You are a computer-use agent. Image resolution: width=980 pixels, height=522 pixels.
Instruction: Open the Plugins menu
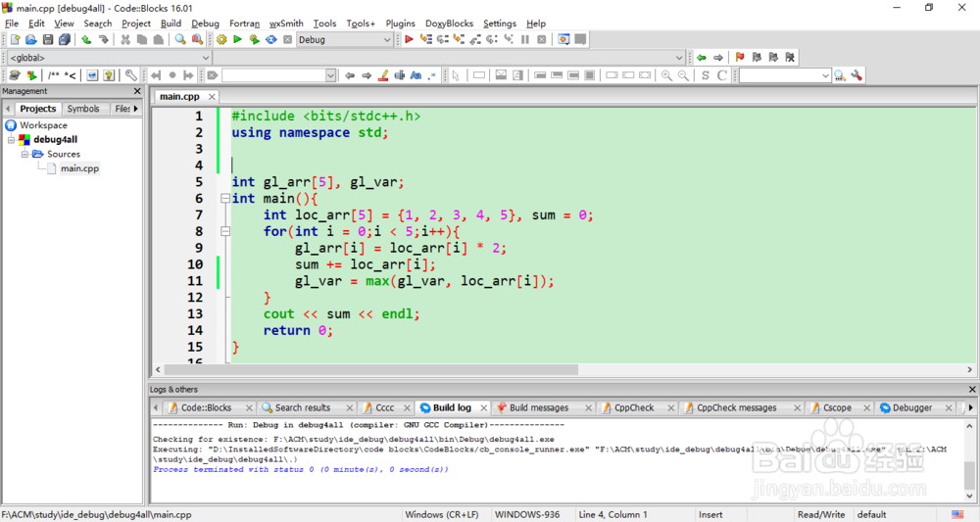[400, 24]
